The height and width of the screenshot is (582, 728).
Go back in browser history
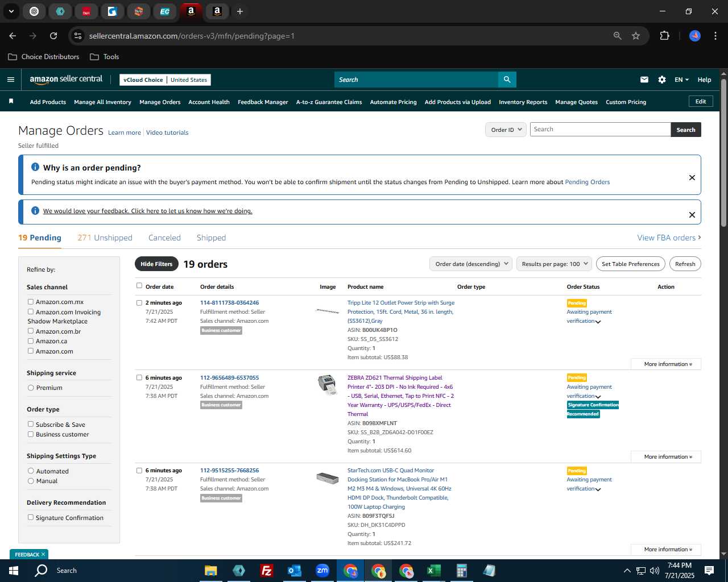pyautogui.click(x=13, y=36)
